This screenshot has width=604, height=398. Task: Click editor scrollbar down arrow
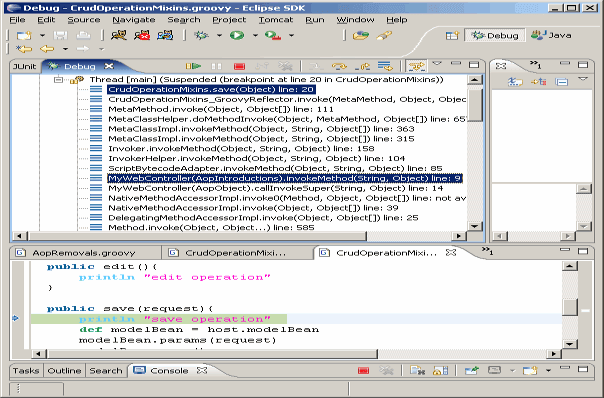click(570, 344)
